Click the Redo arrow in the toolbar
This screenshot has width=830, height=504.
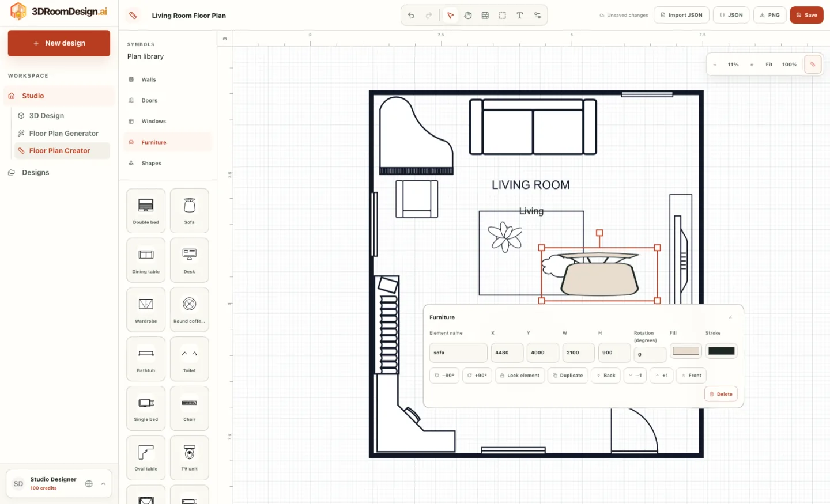pos(428,16)
